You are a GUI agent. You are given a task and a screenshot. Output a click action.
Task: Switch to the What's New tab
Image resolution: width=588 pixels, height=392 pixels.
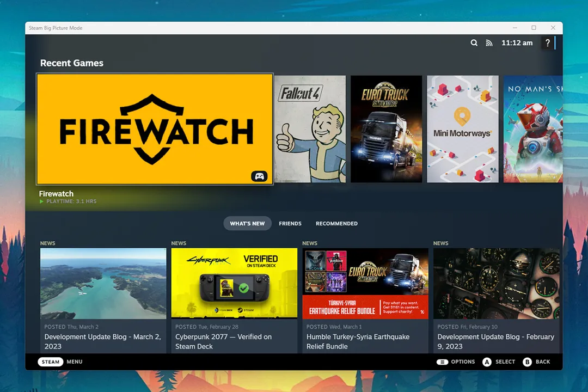(247, 224)
